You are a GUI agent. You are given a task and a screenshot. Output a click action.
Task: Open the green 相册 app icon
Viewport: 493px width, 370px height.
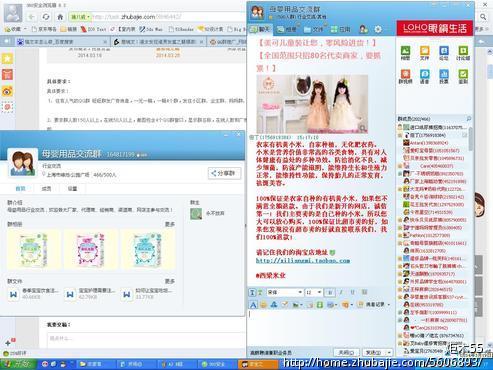coord(405,53)
